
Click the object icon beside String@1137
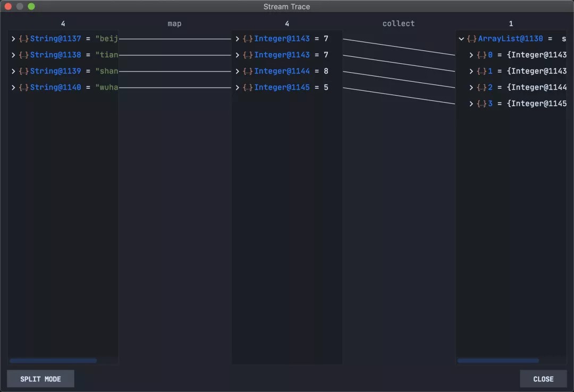click(x=23, y=39)
